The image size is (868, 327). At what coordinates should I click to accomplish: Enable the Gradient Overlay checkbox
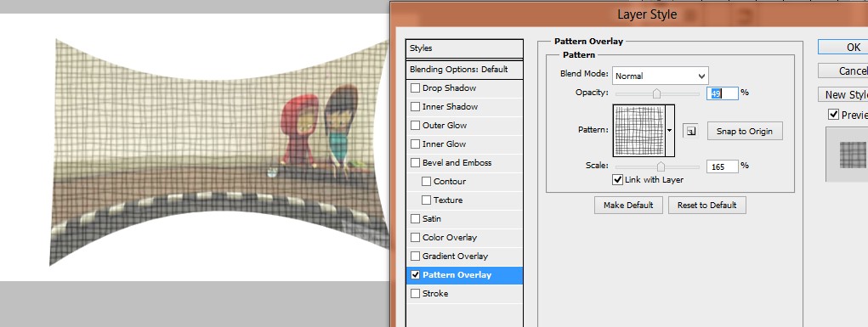coord(415,257)
